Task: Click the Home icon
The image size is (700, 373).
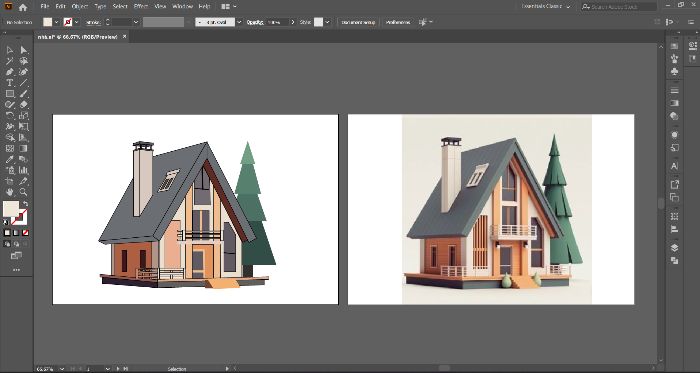Action: (23, 7)
